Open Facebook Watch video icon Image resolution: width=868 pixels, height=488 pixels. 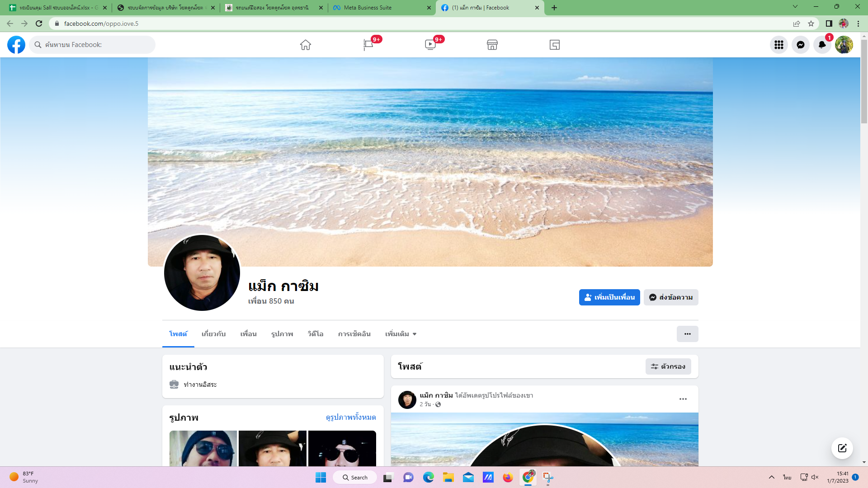(430, 45)
